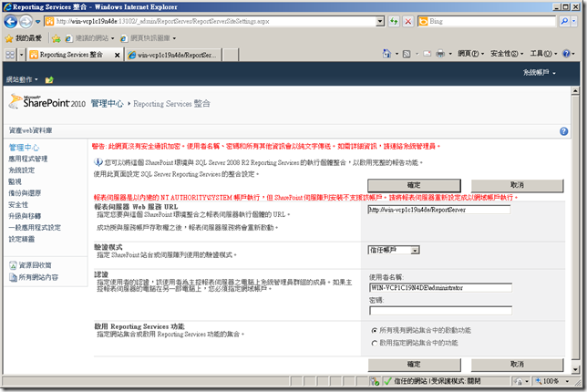The height and width of the screenshot is (392, 587).
Task: Select 啟用指定網站集合中的功能 radio button
Action: point(374,343)
